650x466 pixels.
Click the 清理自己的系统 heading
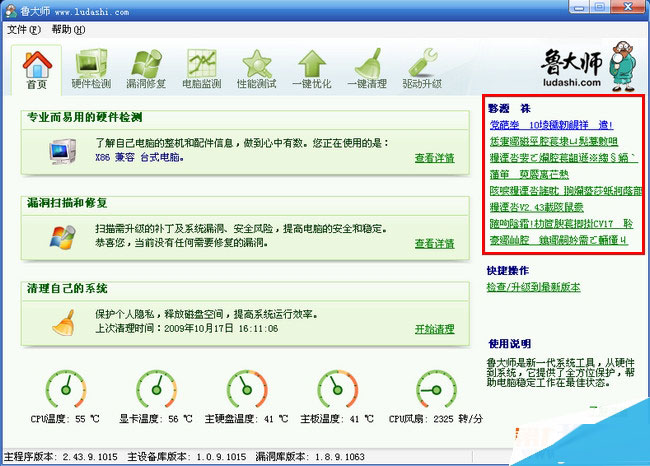tap(67, 288)
